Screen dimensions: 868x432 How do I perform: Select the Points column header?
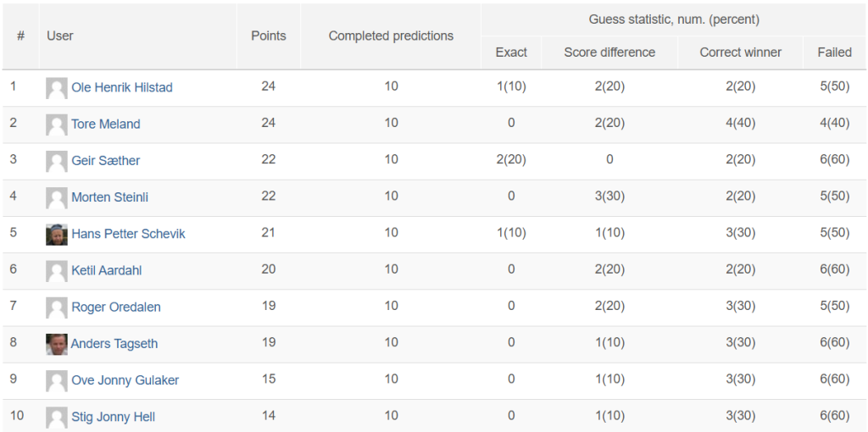[269, 36]
